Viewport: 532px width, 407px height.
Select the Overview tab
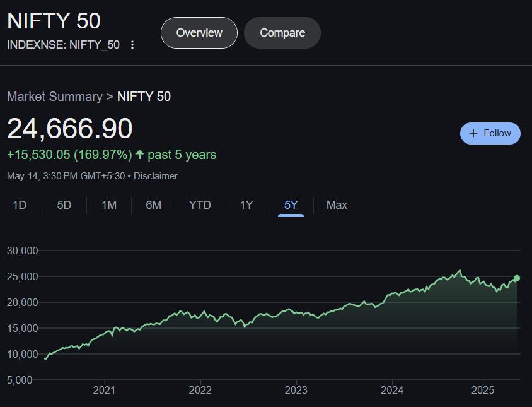pyautogui.click(x=199, y=33)
